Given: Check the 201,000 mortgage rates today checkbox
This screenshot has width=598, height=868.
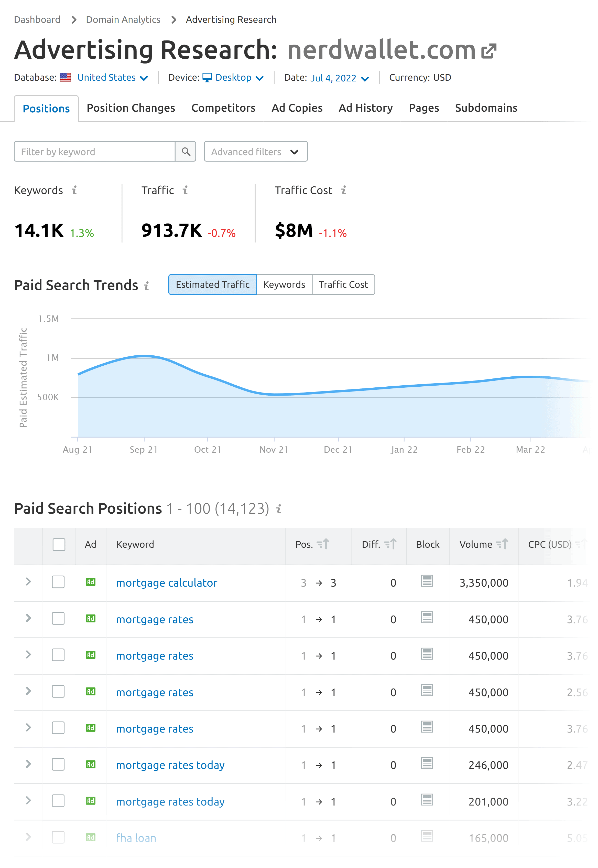Looking at the screenshot, I should (x=58, y=801).
